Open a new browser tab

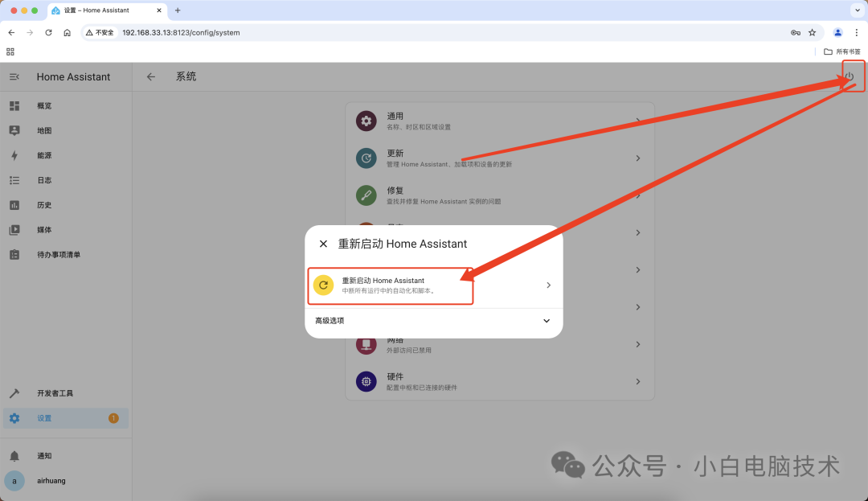178,10
